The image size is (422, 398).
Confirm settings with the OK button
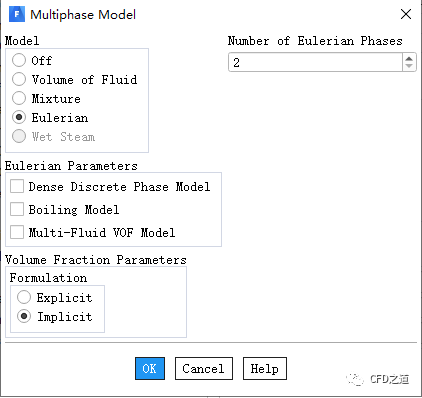[x=150, y=368]
